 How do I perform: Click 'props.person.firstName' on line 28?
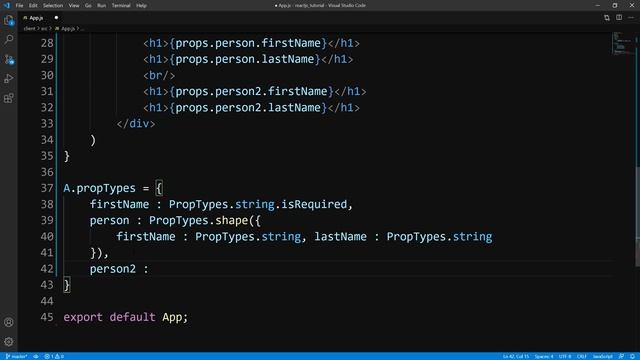[x=248, y=43]
